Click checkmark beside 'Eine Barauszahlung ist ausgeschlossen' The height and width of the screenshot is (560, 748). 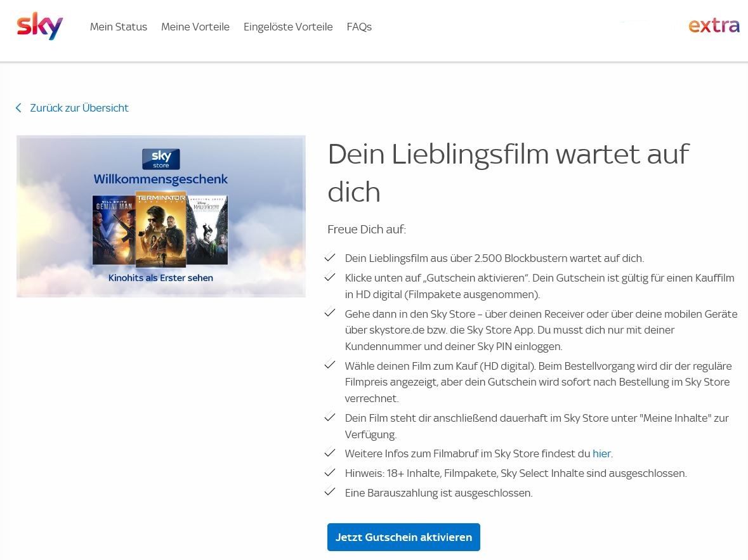click(330, 492)
